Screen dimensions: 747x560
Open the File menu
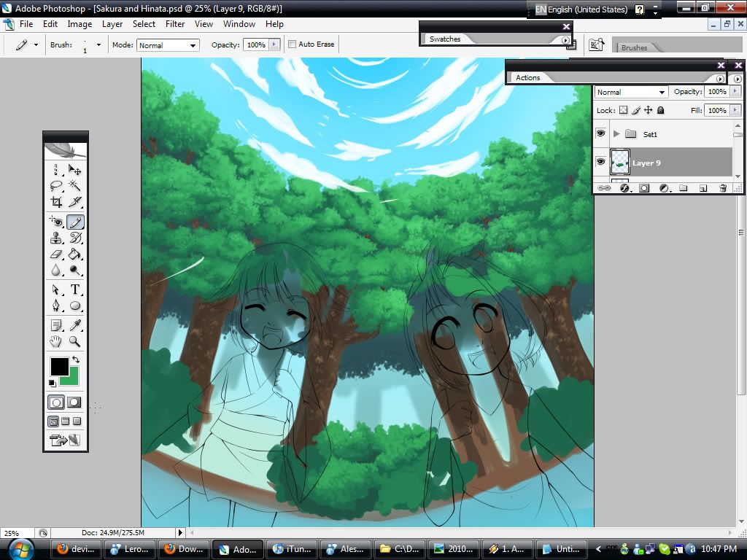pos(26,24)
